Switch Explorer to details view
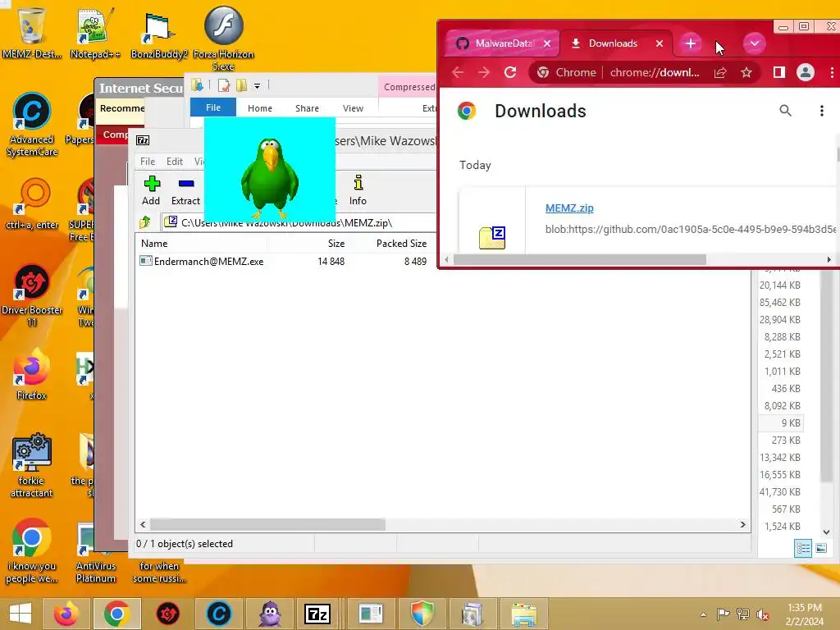 click(x=802, y=548)
